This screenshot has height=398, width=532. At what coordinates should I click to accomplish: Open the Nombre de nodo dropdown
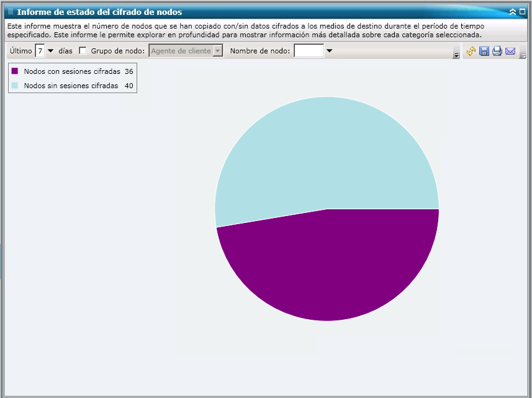pos(330,52)
